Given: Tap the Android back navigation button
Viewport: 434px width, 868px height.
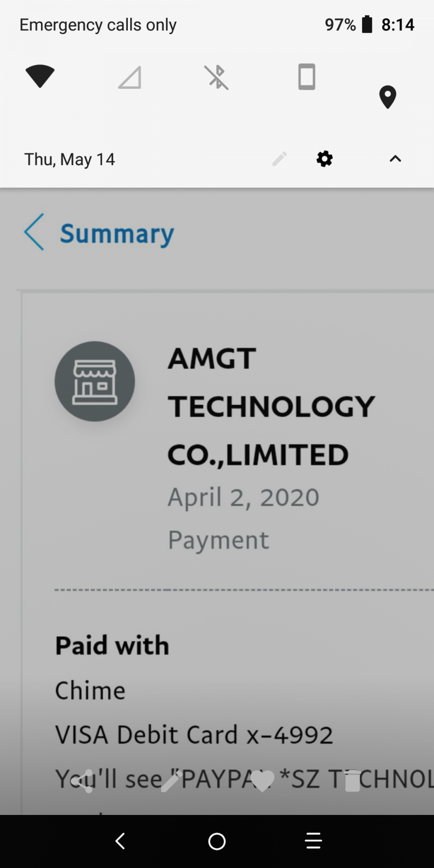Looking at the screenshot, I should [x=120, y=841].
